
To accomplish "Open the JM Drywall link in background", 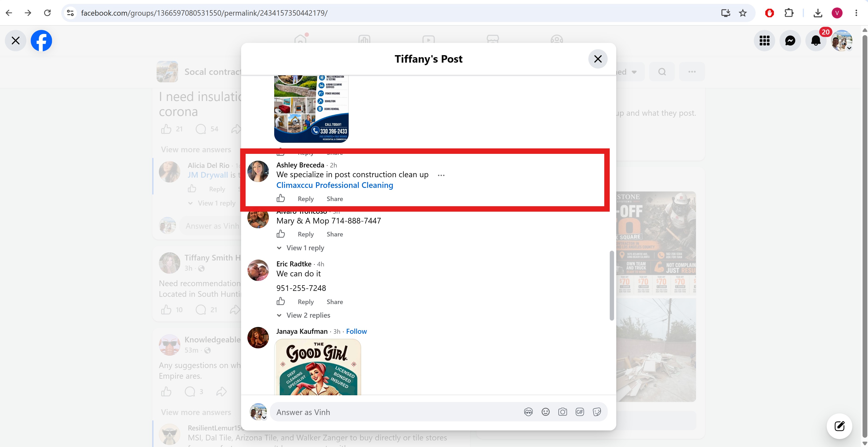I will [207, 175].
